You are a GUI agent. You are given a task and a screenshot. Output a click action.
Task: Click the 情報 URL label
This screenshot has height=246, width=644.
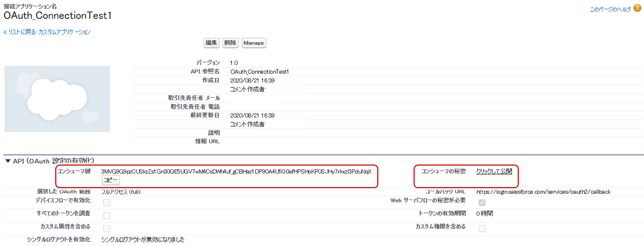coord(207,141)
